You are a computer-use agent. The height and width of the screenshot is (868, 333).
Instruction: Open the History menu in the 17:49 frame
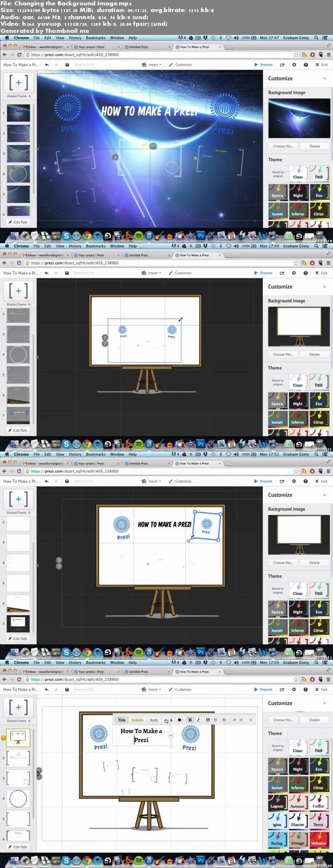[75, 246]
